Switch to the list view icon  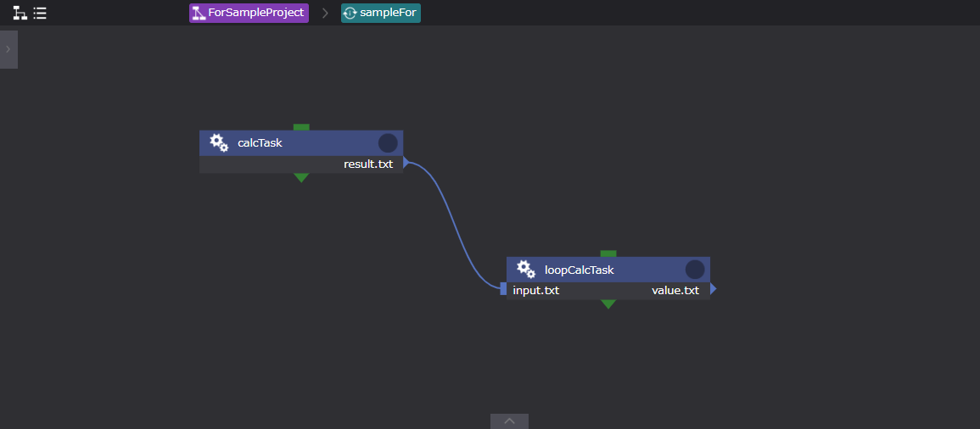(x=40, y=14)
